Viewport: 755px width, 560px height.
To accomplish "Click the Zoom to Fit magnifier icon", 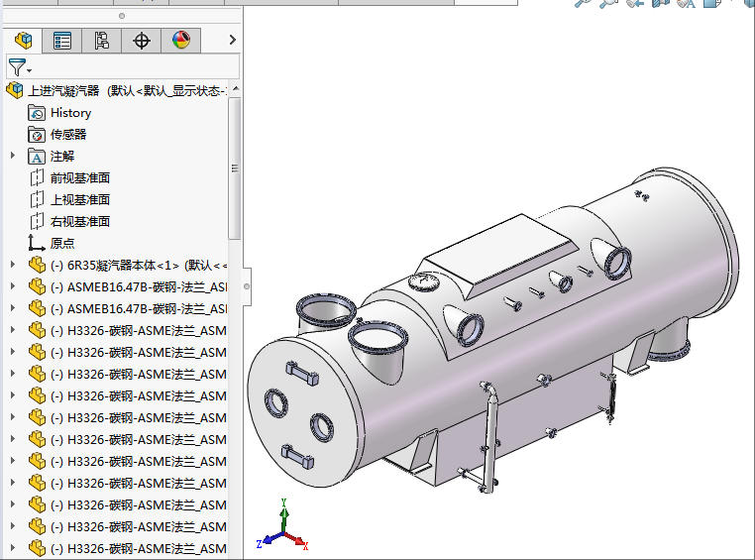I will click(x=583, y=3).
